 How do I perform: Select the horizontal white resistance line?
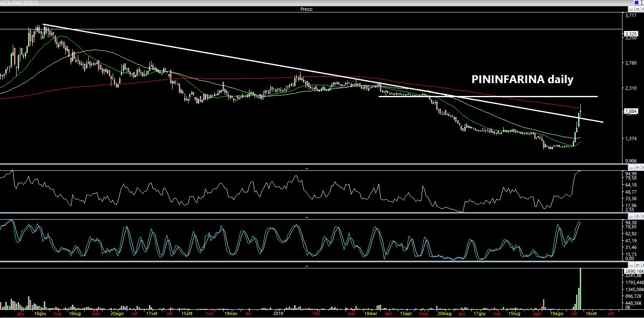488,96
